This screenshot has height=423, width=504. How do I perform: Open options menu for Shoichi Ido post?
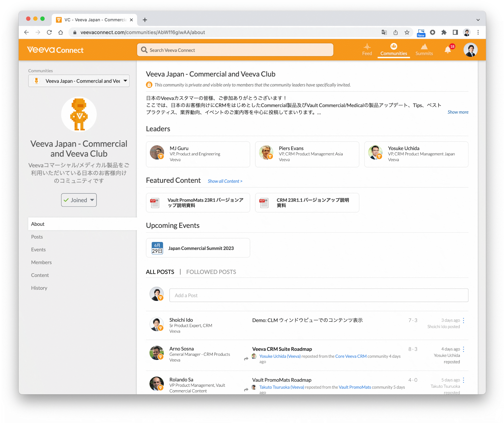click(x=463, y=320)
